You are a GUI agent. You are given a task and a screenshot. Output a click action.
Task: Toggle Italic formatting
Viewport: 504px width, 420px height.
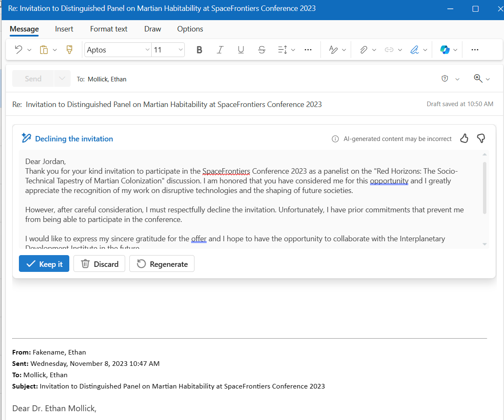[220, 50]
